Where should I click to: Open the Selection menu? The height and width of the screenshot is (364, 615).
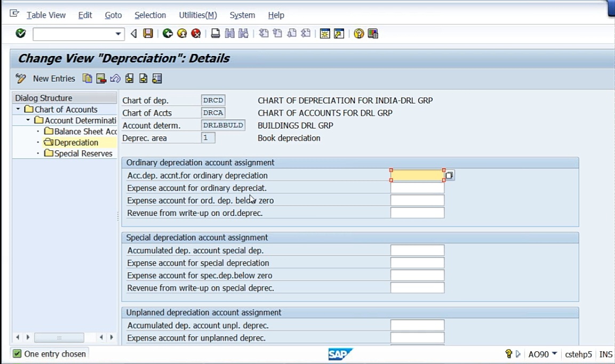(x=150, y=15)
